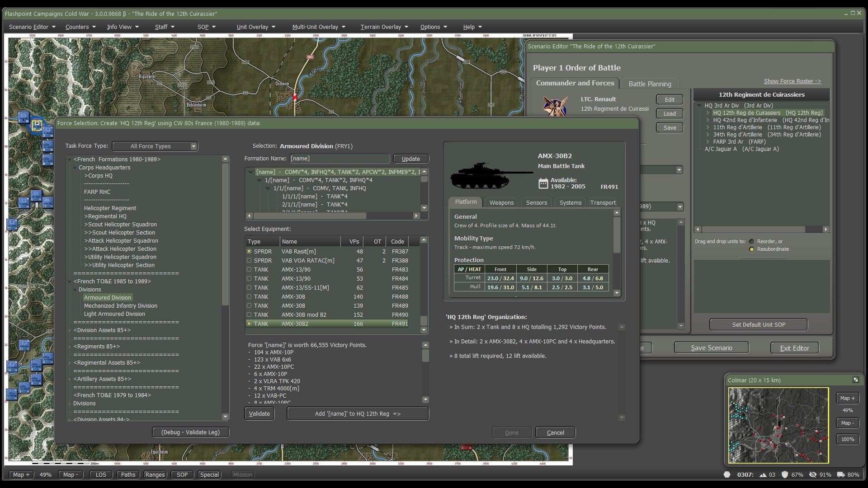The width and height of the screenshot is (868, 488).
Task: Click the terrain icon next to 03
Action: click(x=763, y=474)
